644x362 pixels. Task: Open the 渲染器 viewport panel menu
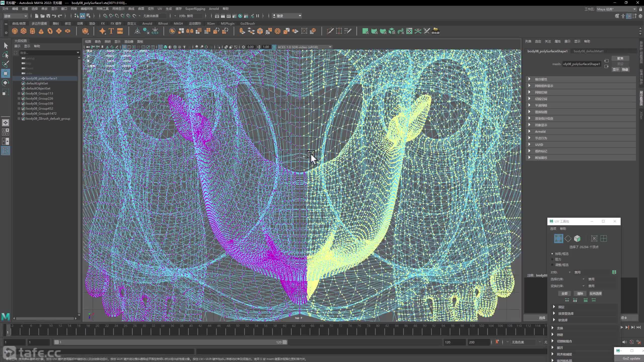coord(129,41)
